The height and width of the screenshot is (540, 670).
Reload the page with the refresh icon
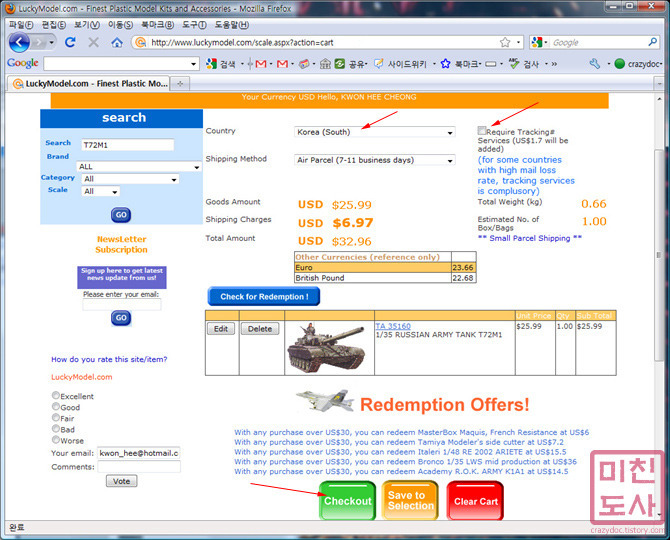tap(71, 42)
